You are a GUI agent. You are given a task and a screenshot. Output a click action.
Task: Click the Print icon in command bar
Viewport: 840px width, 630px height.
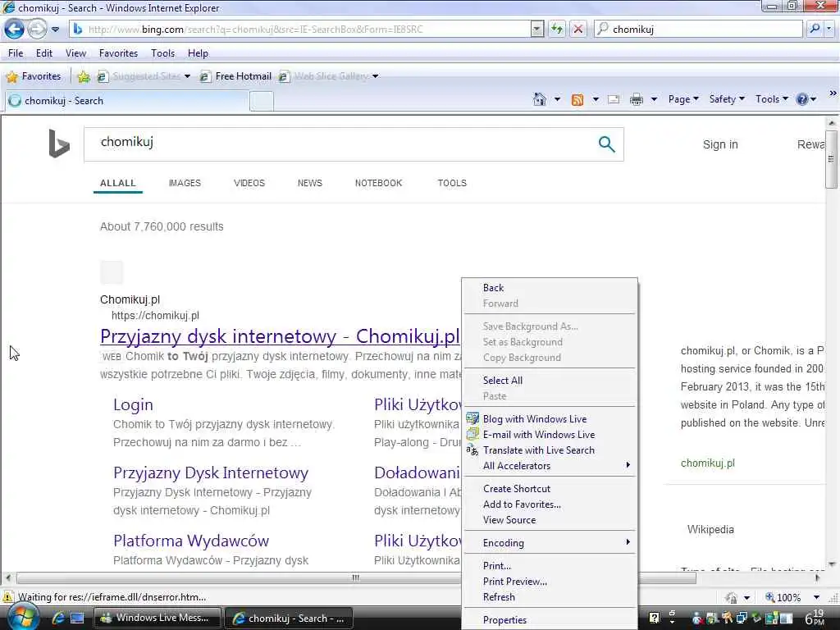pos(637,99)
